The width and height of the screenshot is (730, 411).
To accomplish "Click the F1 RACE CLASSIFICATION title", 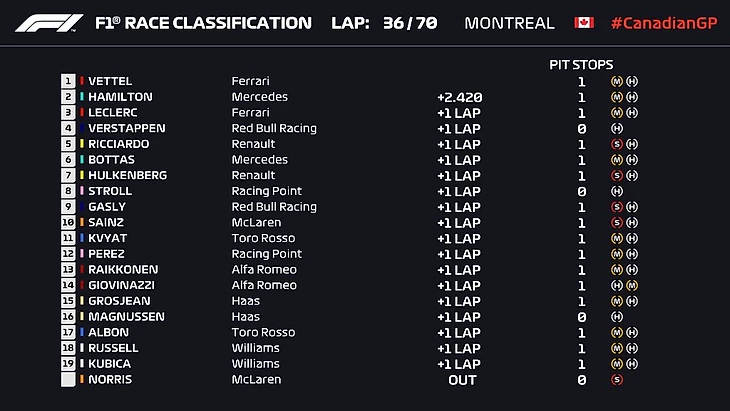I will pyautogui.click(x=203, y=23).
